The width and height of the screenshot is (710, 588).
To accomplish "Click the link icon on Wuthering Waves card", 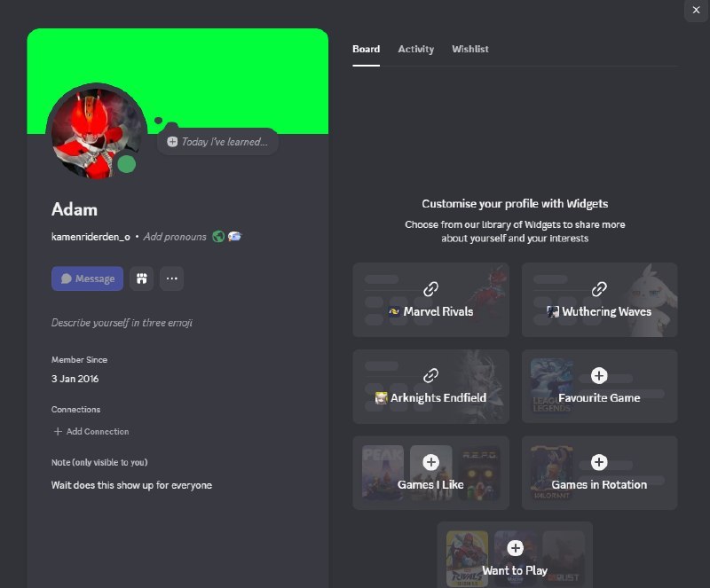I will [x=599, y=289].
